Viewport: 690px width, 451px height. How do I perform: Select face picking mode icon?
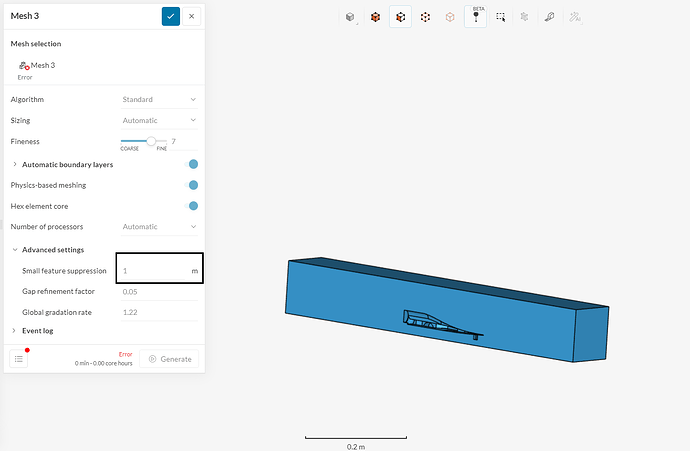[400, 17]
